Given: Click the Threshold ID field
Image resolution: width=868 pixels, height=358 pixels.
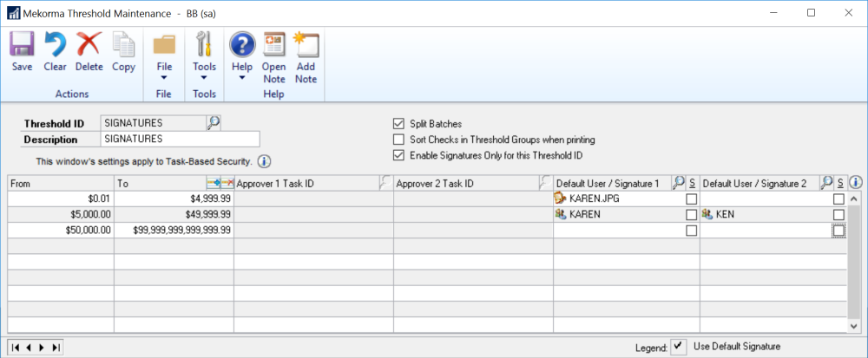Looking at the screenshot, I should pos(154,123).
